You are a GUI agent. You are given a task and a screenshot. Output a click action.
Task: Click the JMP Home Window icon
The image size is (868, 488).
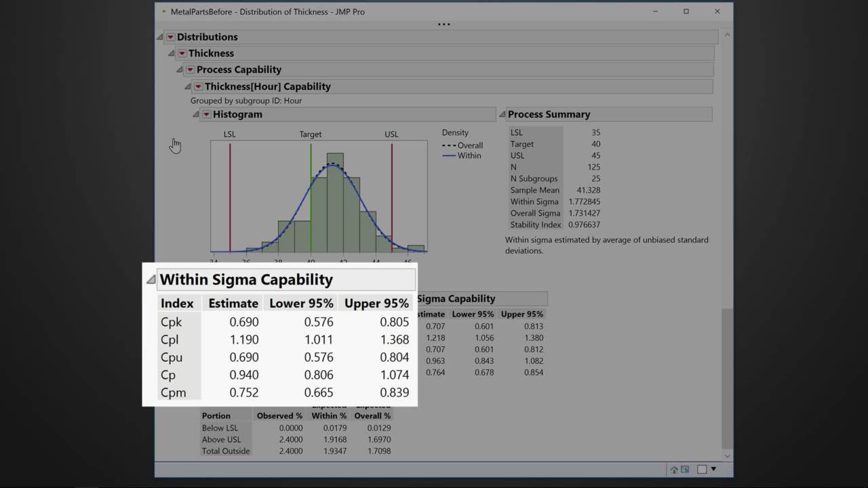674,470
